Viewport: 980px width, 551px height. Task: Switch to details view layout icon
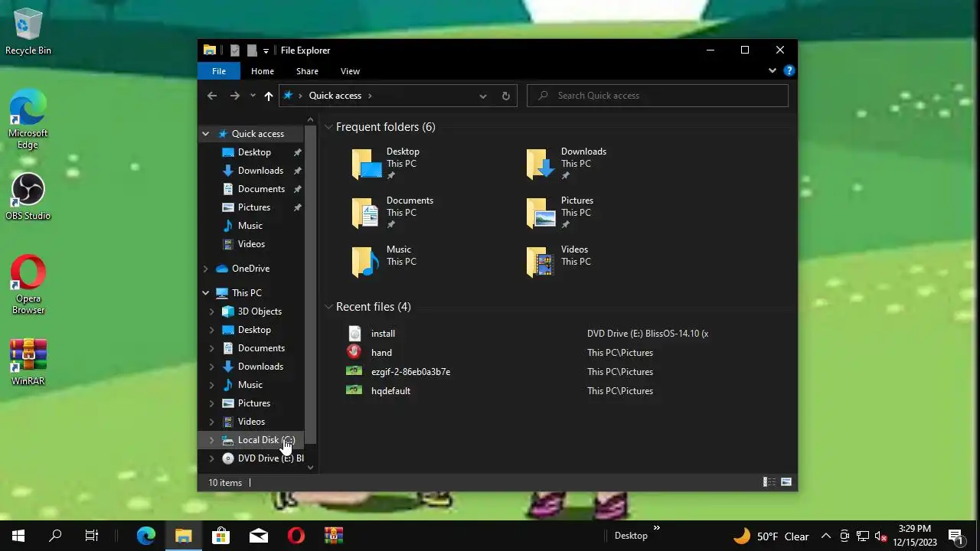pos(769,482)
